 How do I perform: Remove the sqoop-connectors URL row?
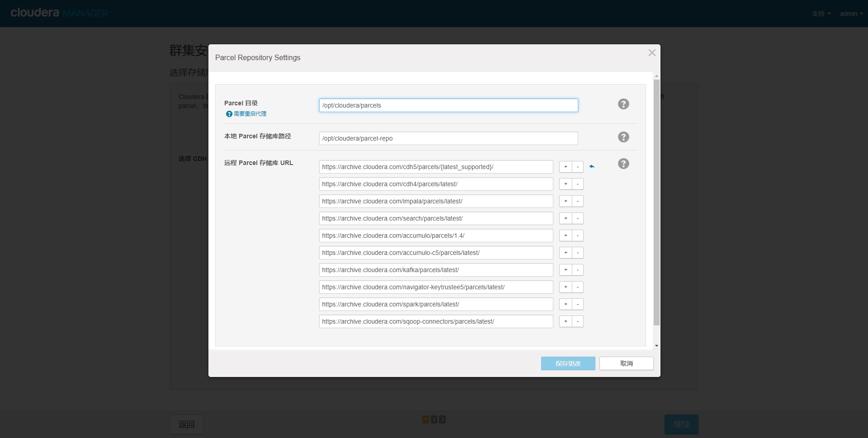(578, 321)
